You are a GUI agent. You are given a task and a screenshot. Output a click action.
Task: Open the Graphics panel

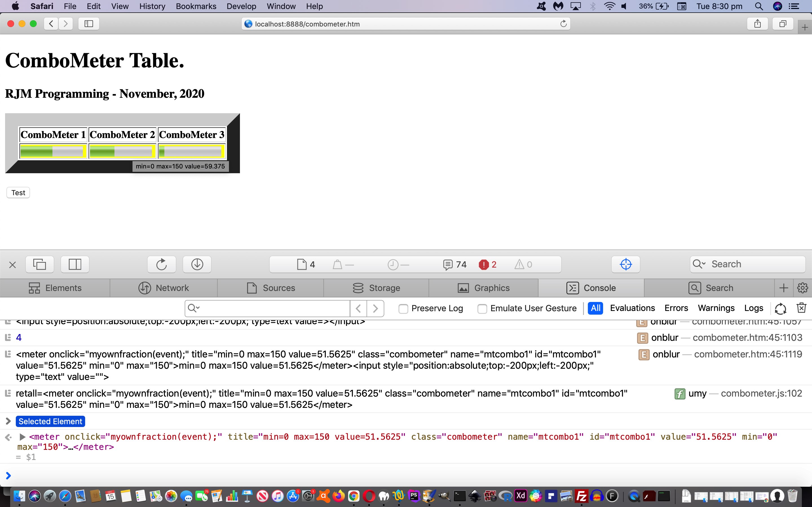click(x=484, y=287)
